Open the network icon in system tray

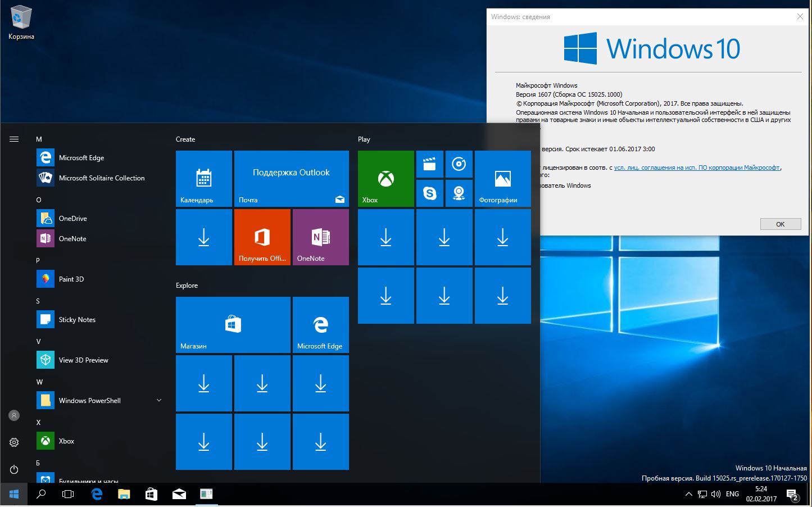pos(702,494)
